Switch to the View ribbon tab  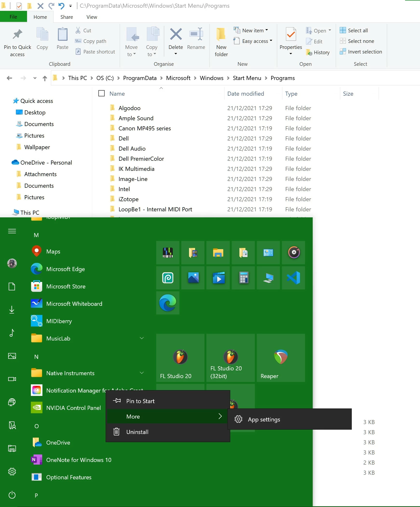92,17
